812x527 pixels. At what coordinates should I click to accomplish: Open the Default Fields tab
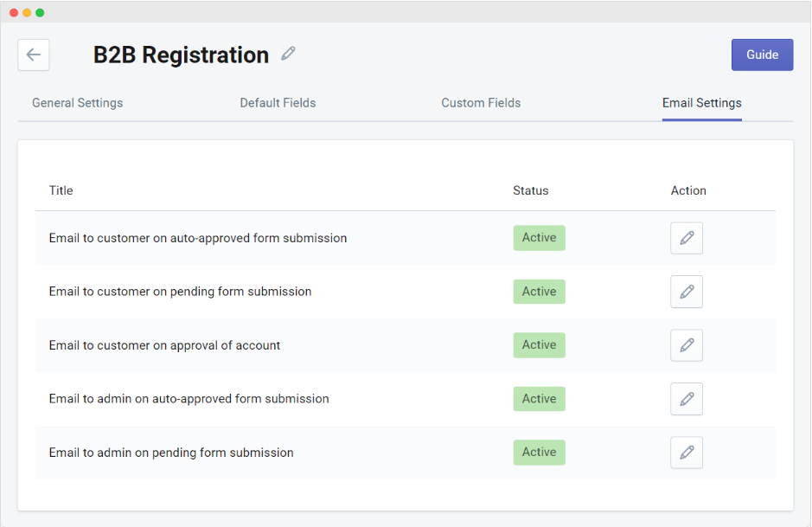pos(278,103)
